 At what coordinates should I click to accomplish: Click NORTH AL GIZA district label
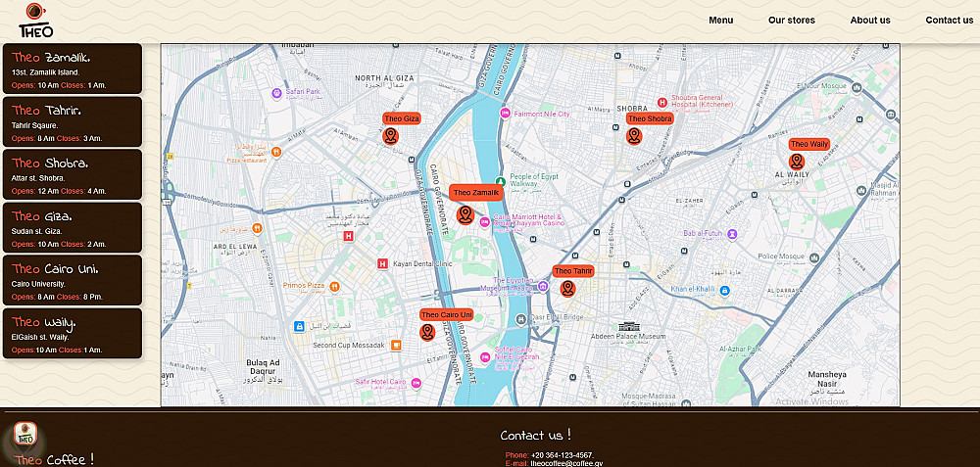point(384,78)
